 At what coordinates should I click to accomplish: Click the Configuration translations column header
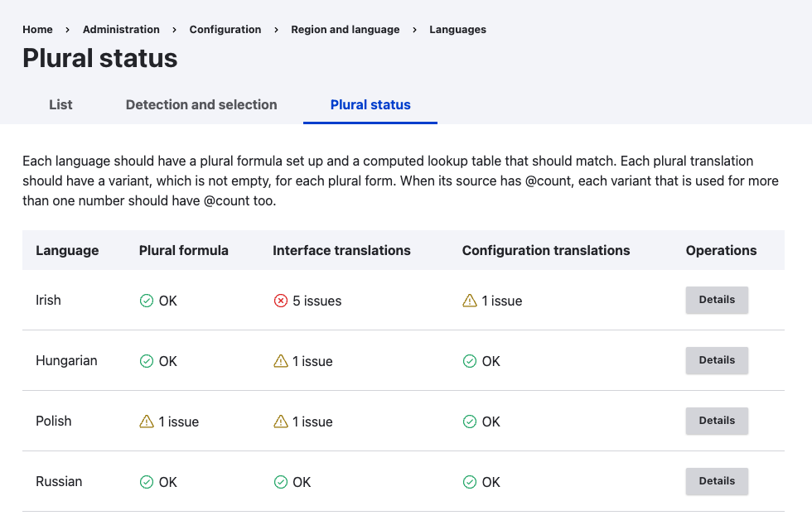tap(546, 250)
